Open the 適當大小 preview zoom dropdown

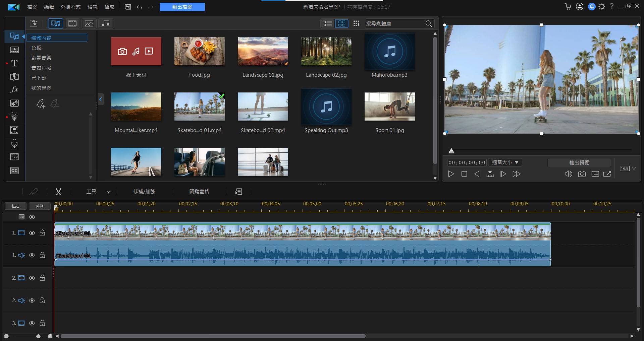(x=505, y=162)
